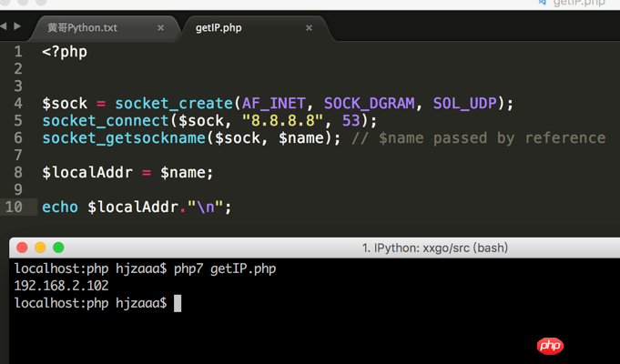Click the <?php opening tag

pos(65,52)
